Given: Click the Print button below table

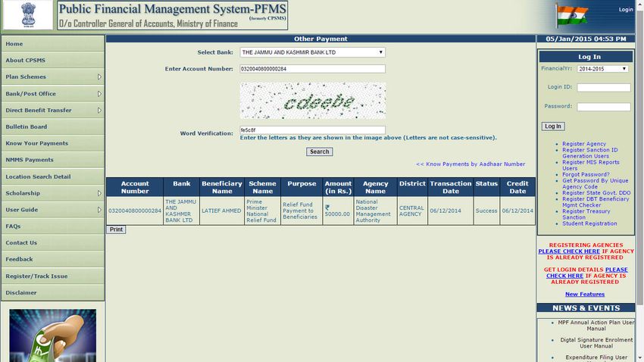Looking at the screenshot, I should (x=116, y=229).
